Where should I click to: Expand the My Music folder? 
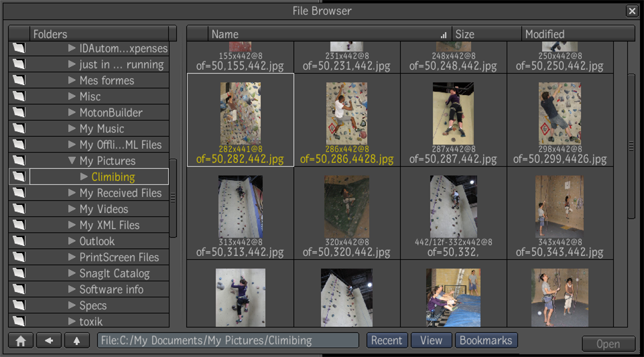(72, 129)
